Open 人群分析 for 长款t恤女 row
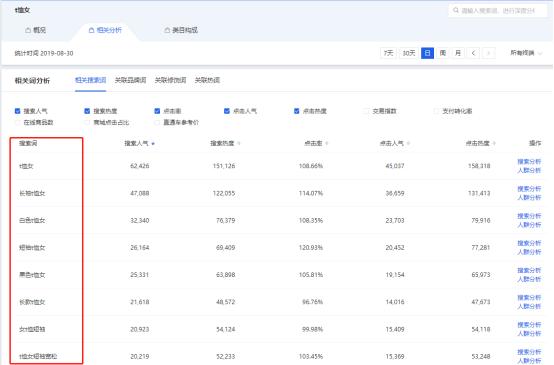This screenshot has height=365, width=554. [x=529, y=306]
